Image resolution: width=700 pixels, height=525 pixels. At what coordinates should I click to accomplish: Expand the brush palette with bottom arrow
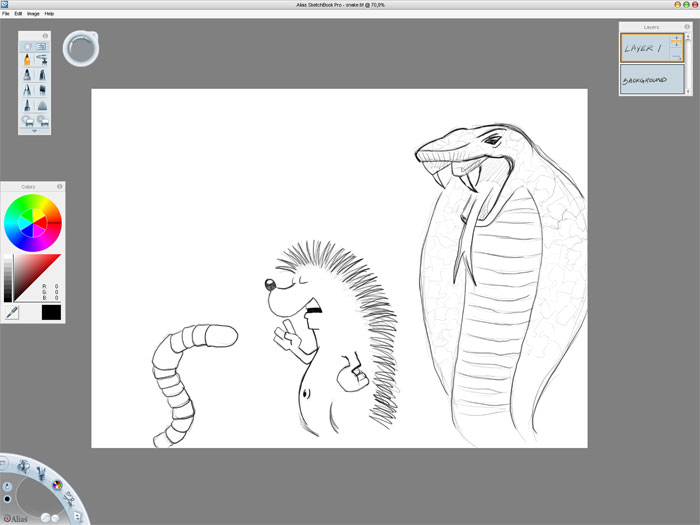pyautogui.click(x=35, y=130)
